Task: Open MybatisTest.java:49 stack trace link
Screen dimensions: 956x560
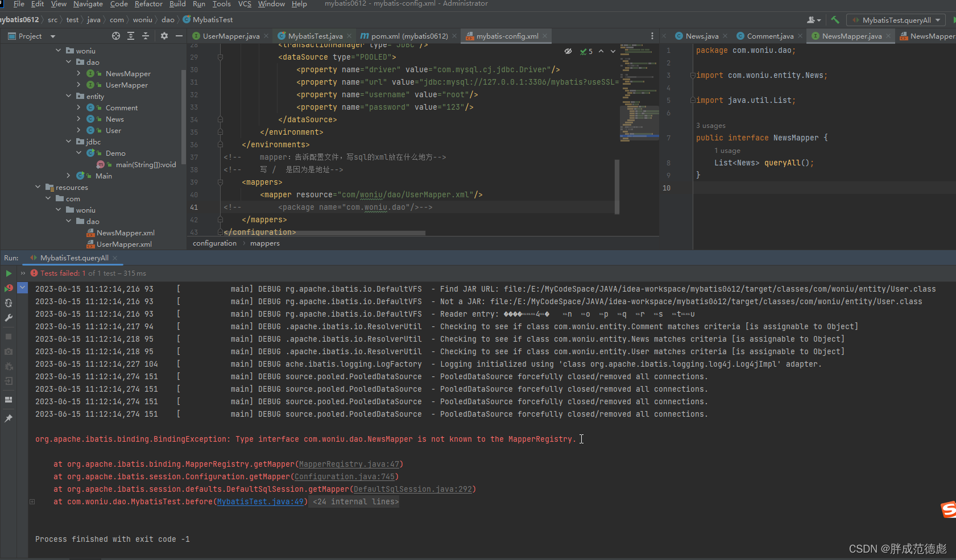Action: (260, 501)
